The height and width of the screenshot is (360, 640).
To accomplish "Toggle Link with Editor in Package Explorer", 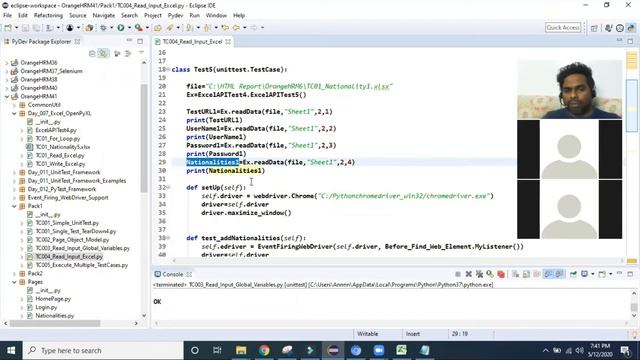I will [x=103, y=53].
